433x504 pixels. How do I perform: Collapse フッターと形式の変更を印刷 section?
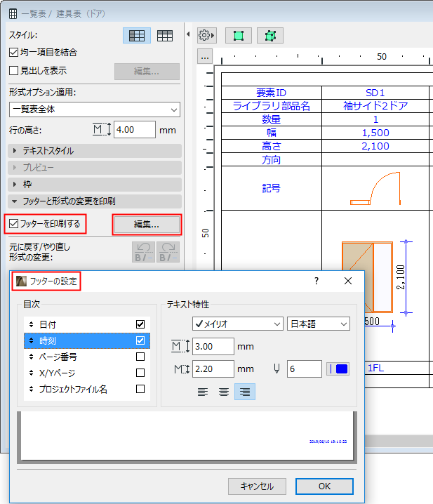[x=95, y=201]
